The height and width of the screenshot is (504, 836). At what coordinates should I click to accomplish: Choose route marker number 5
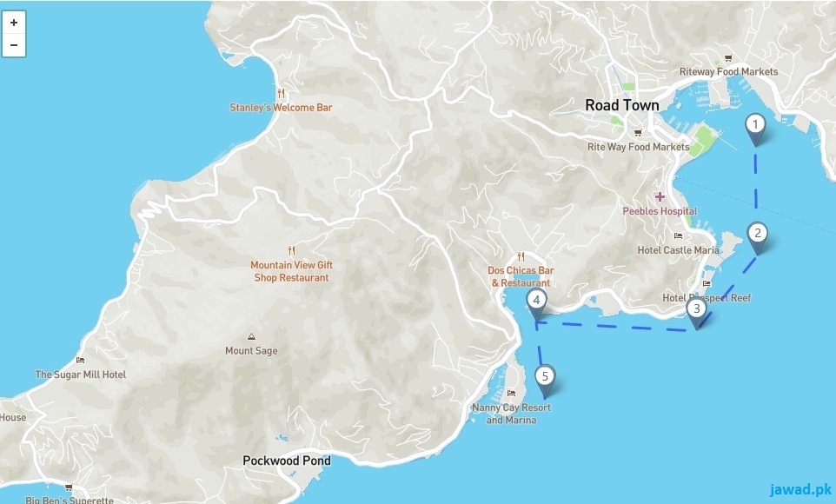[545, 381]
